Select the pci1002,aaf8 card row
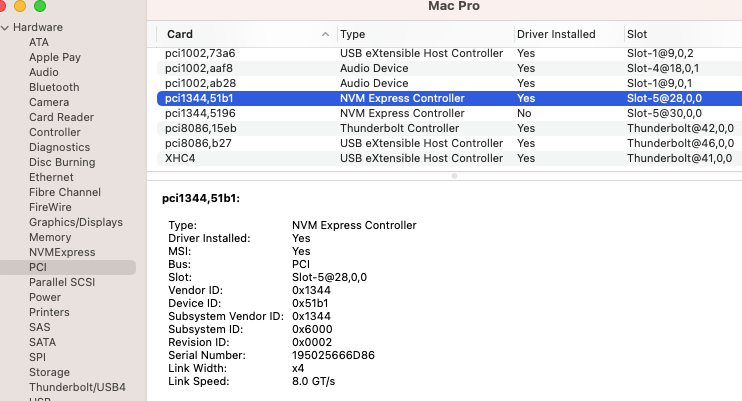 (x=449, y=68)
